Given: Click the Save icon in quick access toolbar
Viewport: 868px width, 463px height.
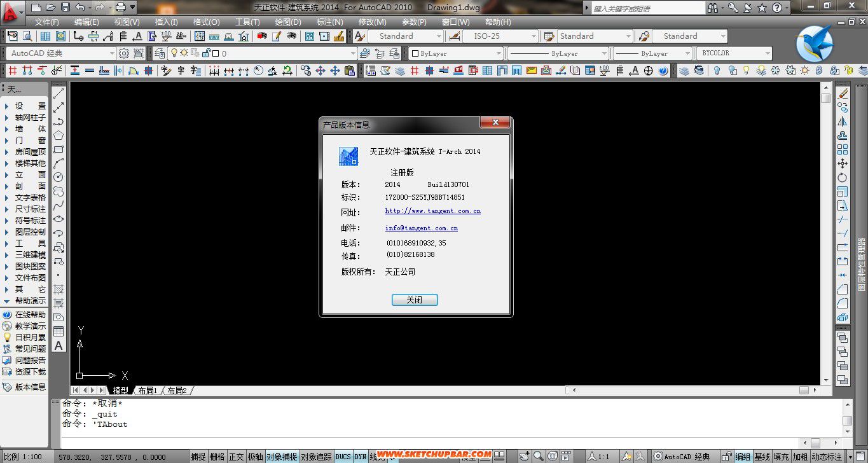Looking at the screenshot, I should (x=65, y=8).
